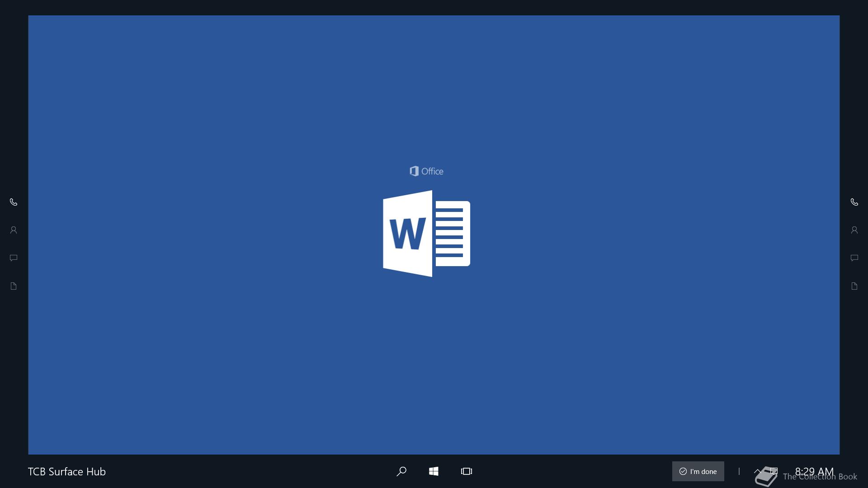Image resolution: width=868 pixels, height=488 pixels.
Task: Open the Call icon on right sidebar
Action: point(854,202)
